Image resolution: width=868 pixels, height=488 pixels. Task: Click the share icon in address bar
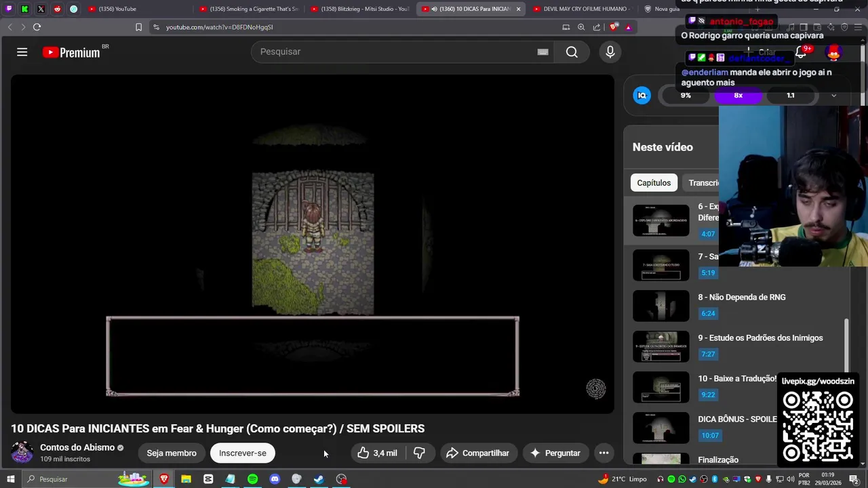click(x=596, y=27)
